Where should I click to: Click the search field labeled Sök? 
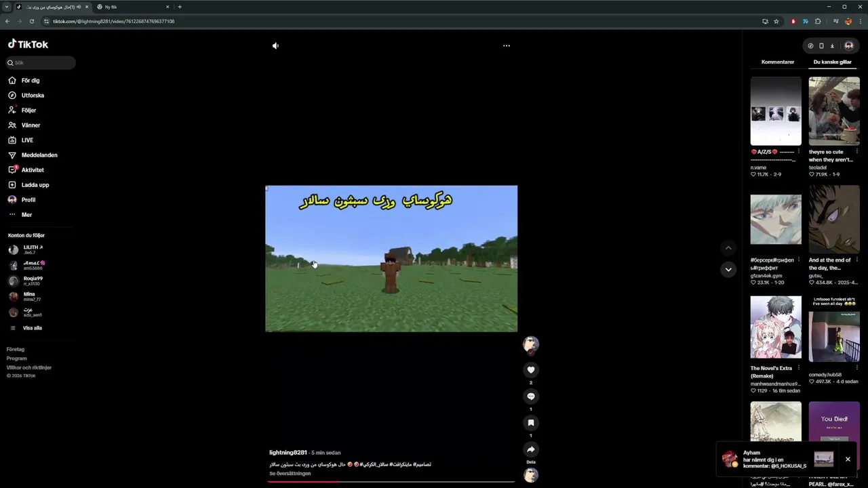pyautogui.click(x=41, y=62)
